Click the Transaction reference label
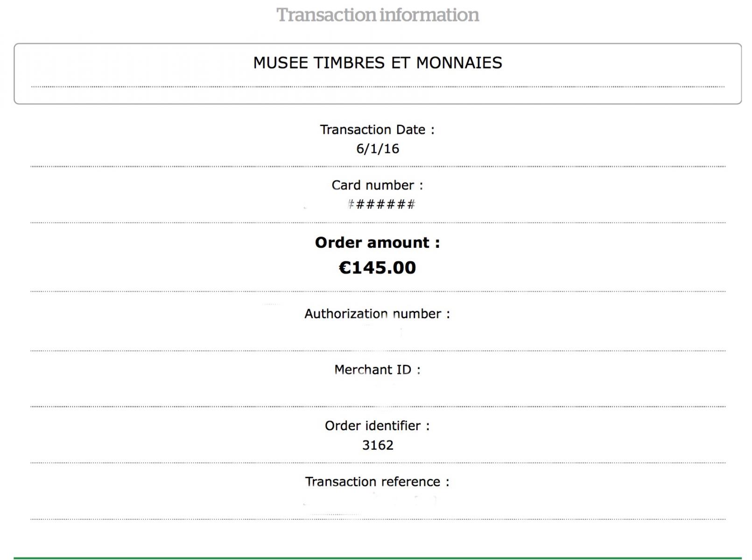The height and width of the screenshot is (560, 752). click(377, 482)
